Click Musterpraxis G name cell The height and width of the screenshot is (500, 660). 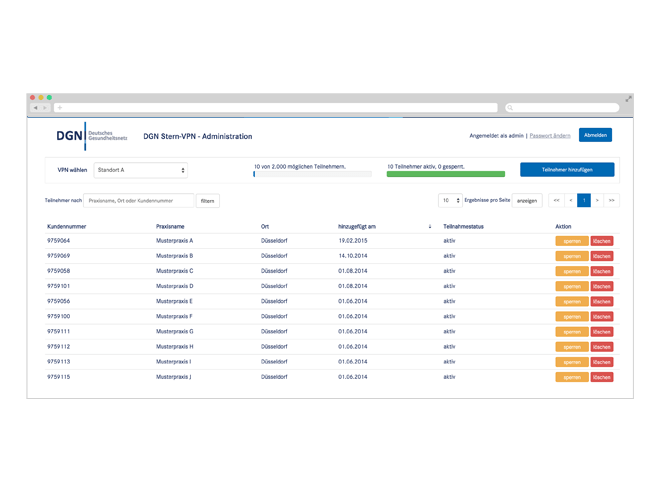click(175, 332)
